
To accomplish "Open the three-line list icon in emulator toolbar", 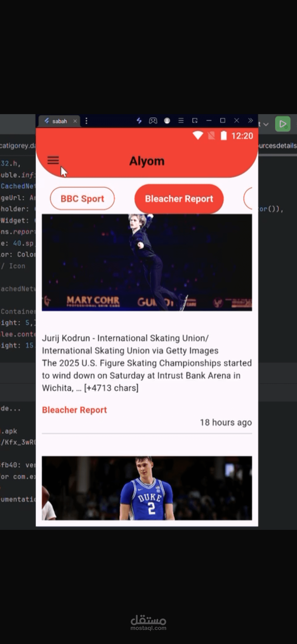I will point(181,121).
